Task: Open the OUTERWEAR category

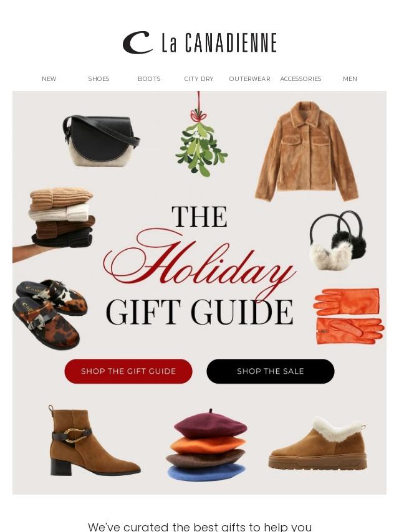Action: point(249,78)
